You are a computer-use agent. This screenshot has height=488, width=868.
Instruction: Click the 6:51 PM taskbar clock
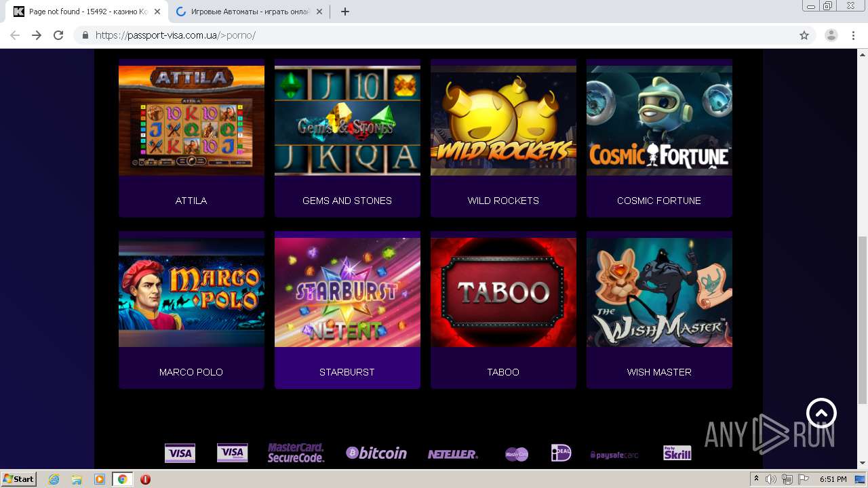pyautogui.click(x=833, y=479)
